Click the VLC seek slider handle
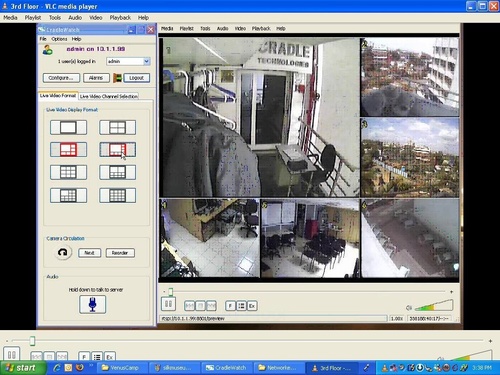Image resolution: width=500 pixels, height=375 pixels. 32,341
